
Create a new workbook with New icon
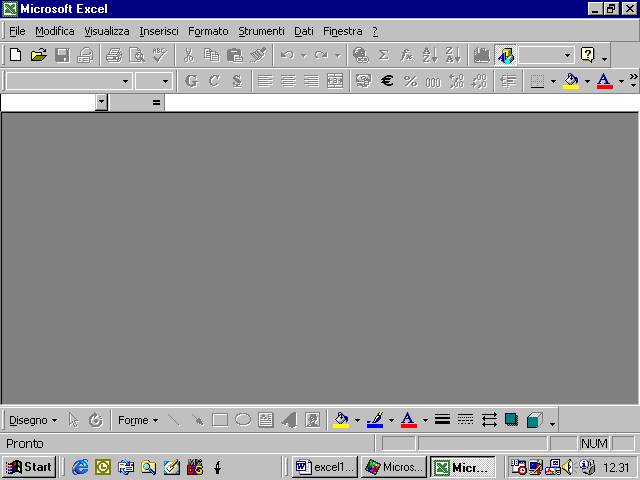click(16, 55)
